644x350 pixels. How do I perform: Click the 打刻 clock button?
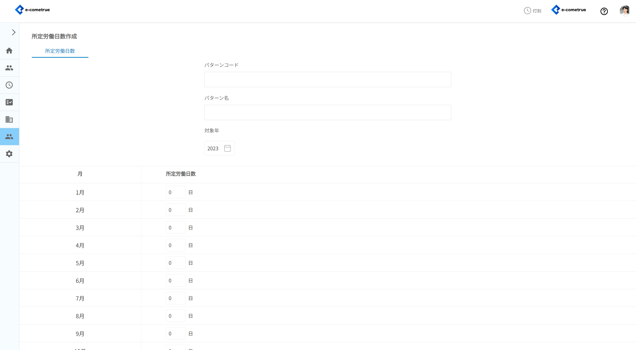[533, 11]
